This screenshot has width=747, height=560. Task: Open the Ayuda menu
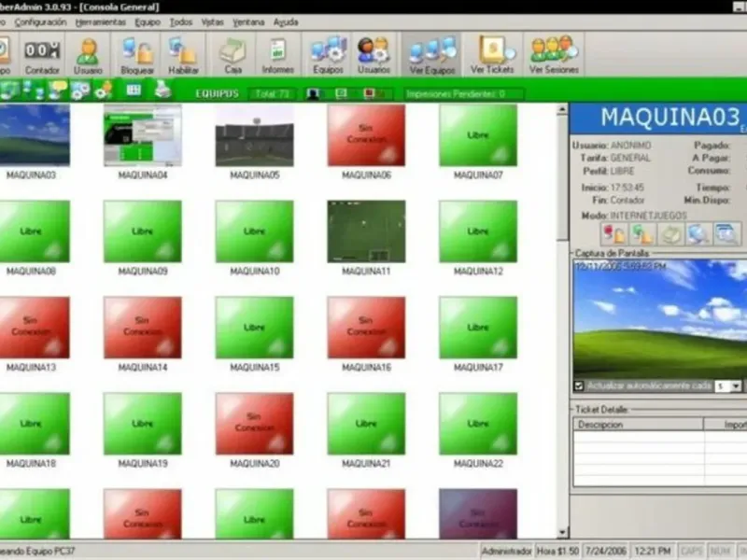tap(286, 21)
